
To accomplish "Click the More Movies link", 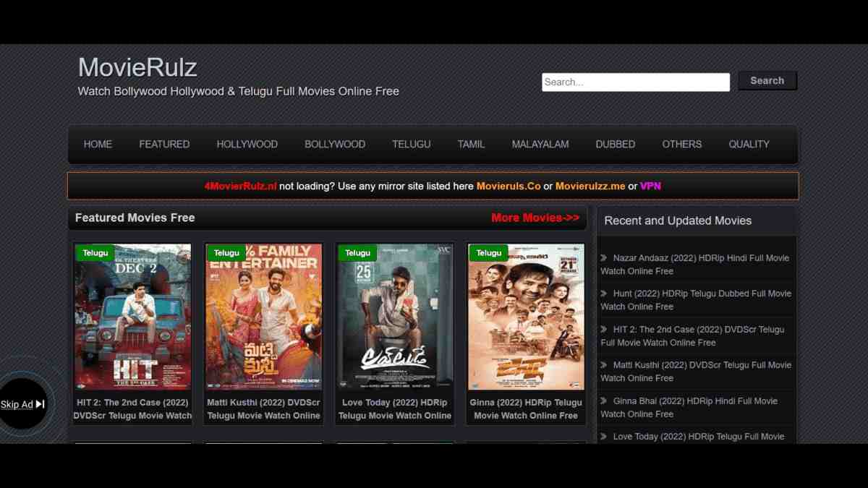I will pos(535,218).
